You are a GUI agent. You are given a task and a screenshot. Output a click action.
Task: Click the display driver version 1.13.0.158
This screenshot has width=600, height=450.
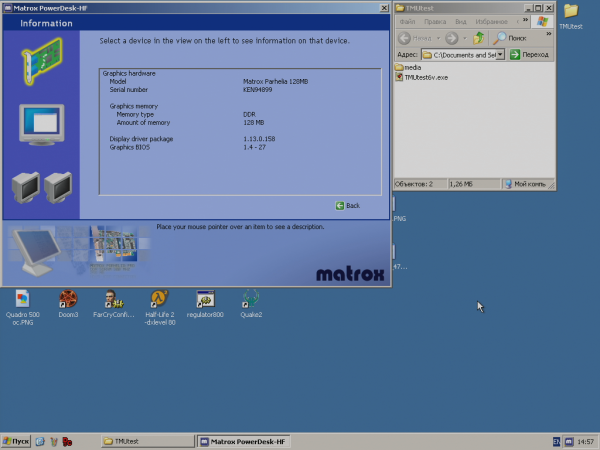click(259, 139)
